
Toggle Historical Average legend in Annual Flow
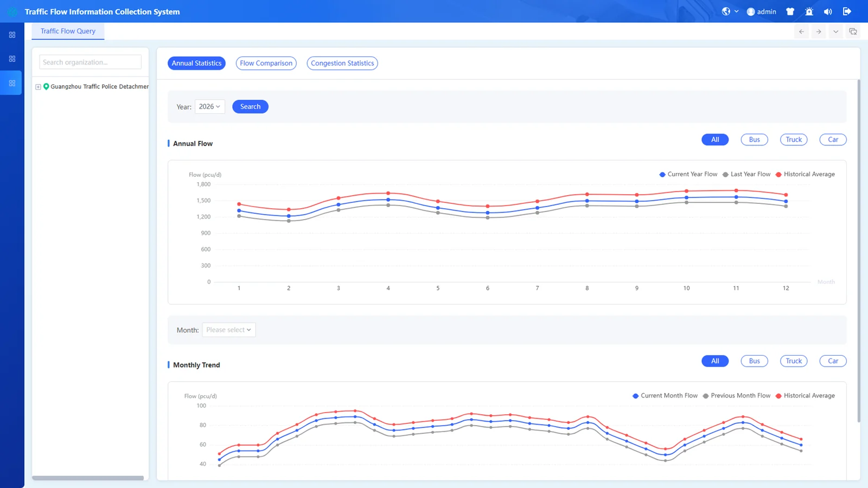click(805, 175)
